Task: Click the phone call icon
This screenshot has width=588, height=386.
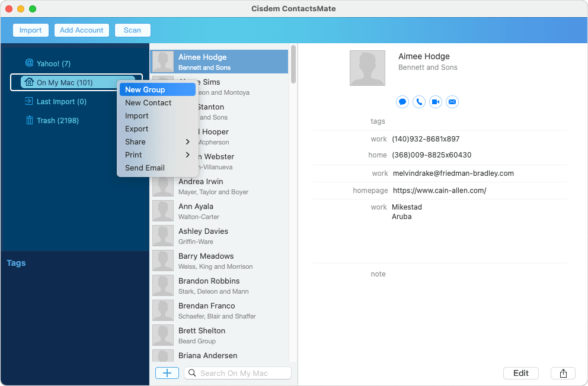Action: pyautogui.click(x=419, y=102)
